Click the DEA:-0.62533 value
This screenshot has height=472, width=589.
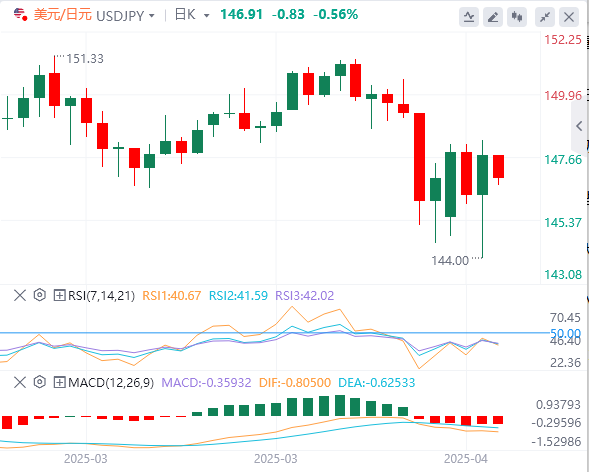[377, 383]
